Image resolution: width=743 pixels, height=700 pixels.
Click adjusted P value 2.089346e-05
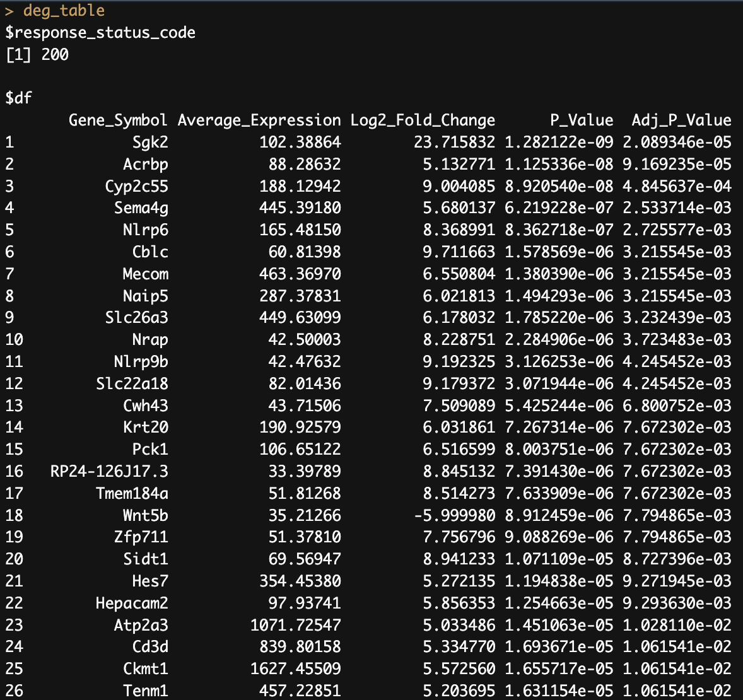pos(677,142)
